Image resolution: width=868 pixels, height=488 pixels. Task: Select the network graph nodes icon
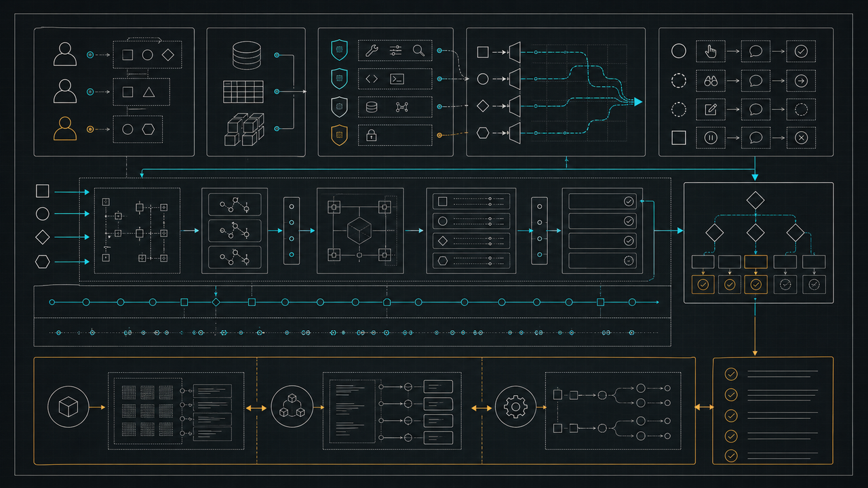click(401, 107)
